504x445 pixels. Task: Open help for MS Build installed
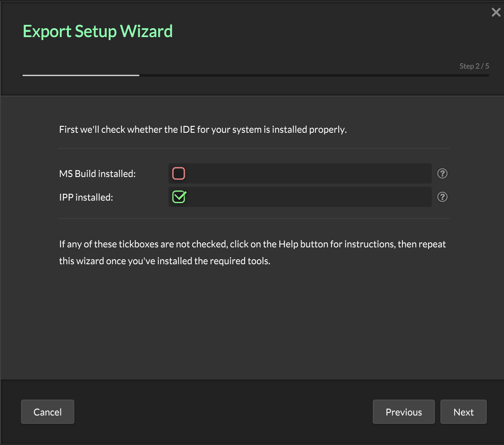[442, 173]
